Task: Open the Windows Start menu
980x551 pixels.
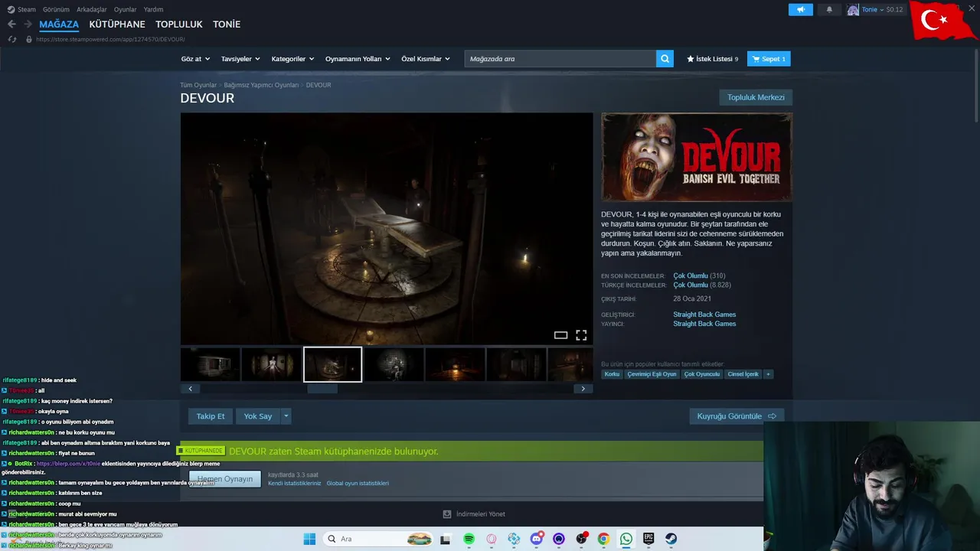Action: (x=309, y=539)
